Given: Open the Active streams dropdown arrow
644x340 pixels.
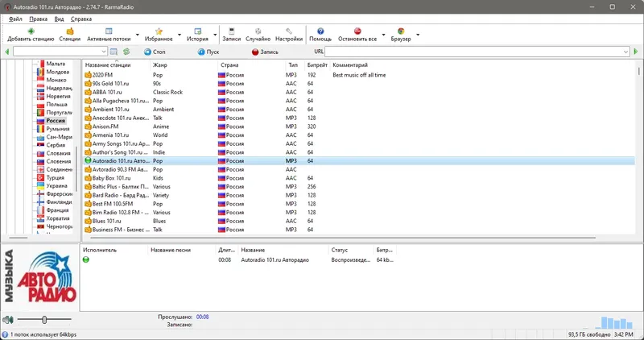Looking at the screenshot, I should [x=138, y=35].
